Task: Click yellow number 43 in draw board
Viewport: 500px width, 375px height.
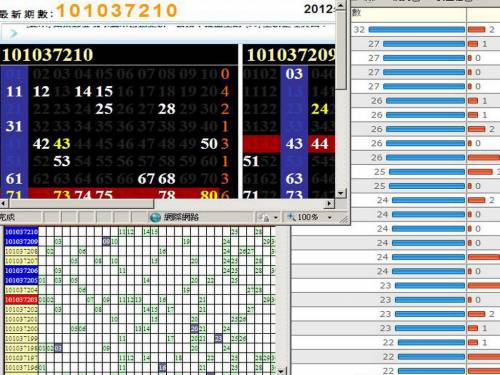Action: (62, 144)
